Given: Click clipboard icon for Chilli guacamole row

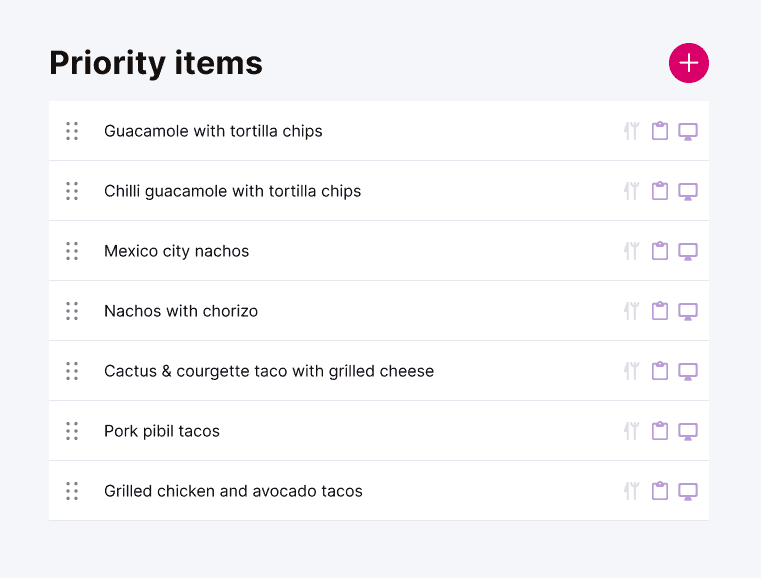Looking at the screenshot, I should coord(660,191).
